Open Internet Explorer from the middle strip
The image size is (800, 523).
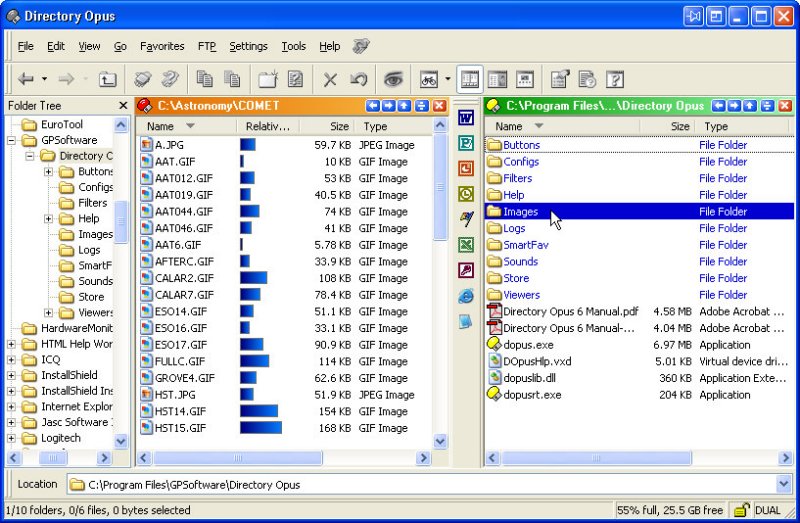click(465, 296)
